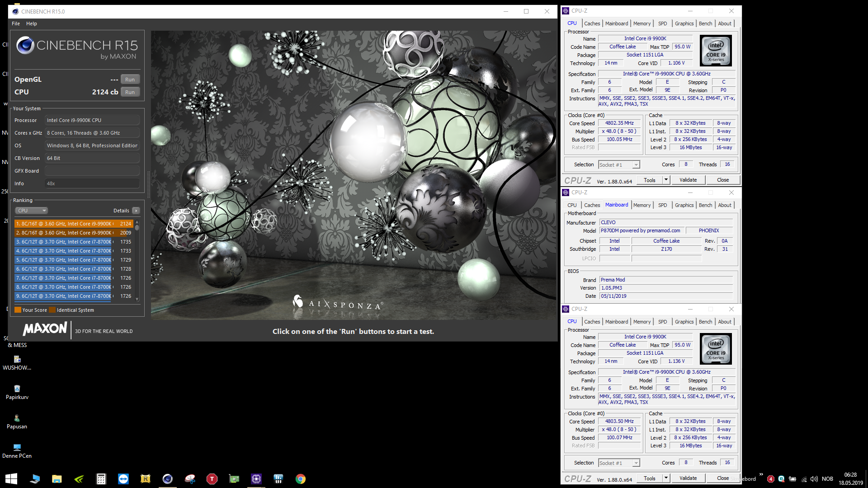Open the Wi-Fi network tray icon
The height and width of the screenshot is (488, 868).
pyautogui.click(x=804, y=479)
